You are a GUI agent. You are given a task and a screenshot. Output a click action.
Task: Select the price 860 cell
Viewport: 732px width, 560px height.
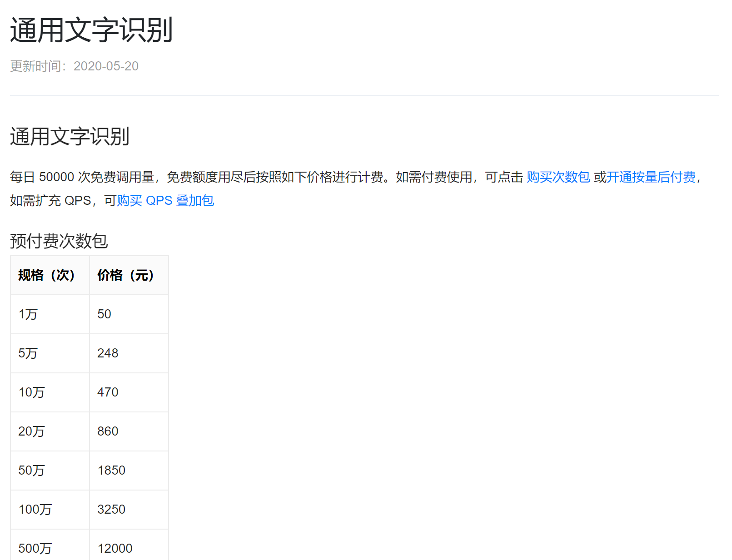(x=107, y=431)
